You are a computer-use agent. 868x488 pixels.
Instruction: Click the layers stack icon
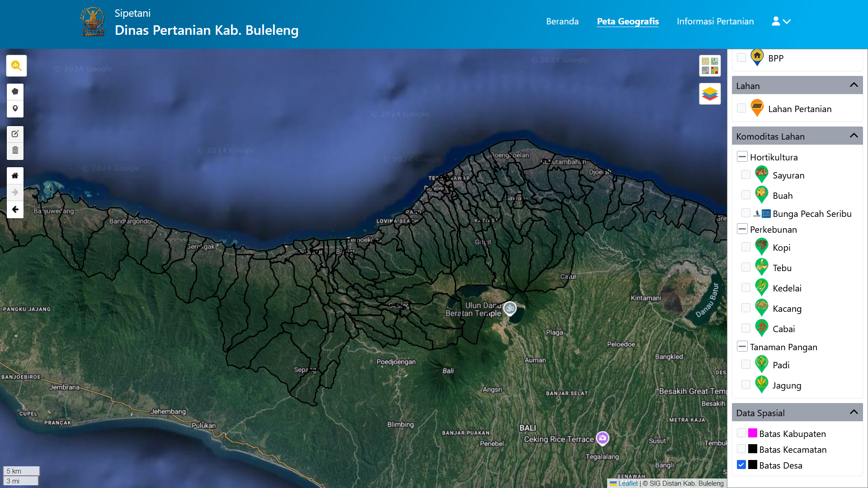pyautogui.click(x=710, y=93)
